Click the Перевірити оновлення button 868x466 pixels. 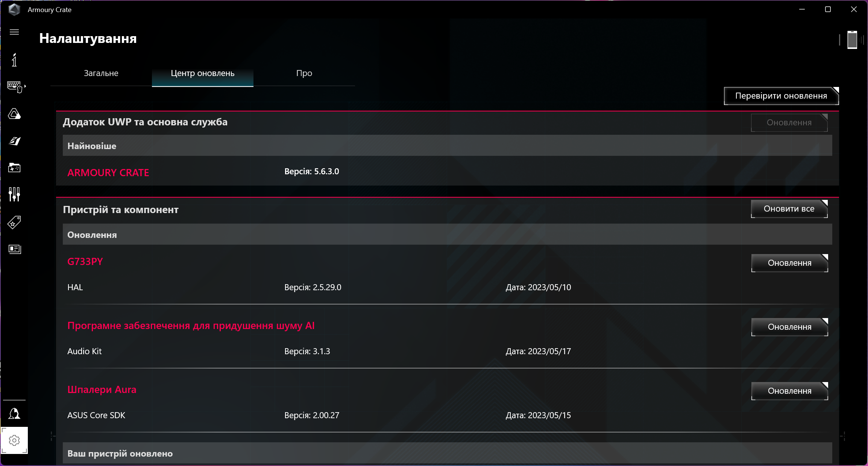(781, 96)
